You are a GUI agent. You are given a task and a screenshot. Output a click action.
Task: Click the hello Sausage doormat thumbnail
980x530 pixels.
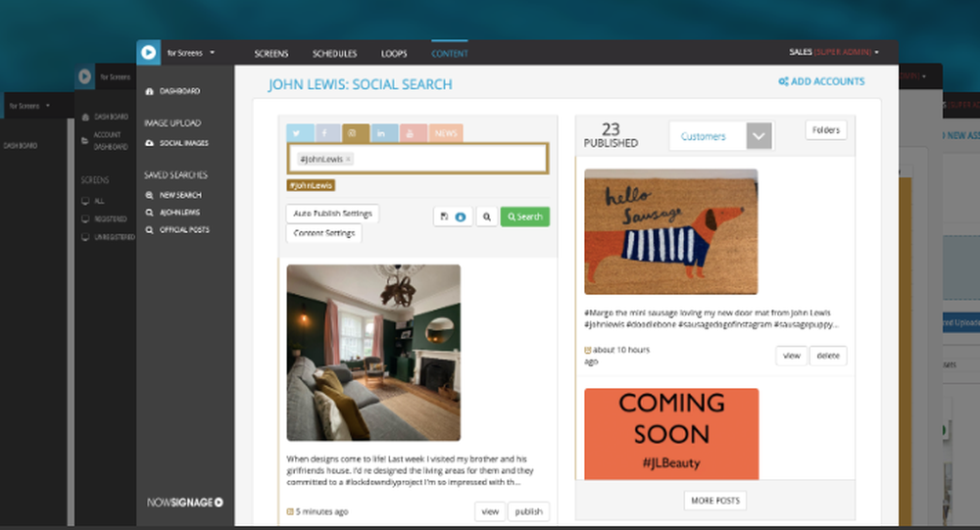(670, 232)
